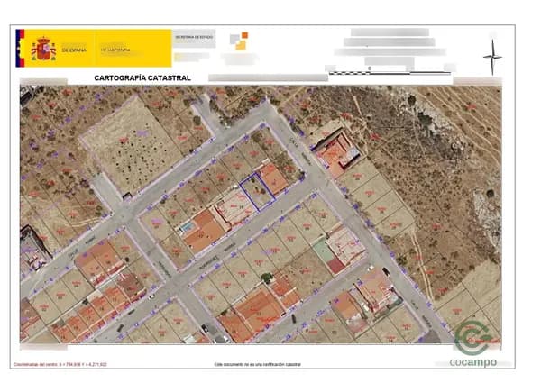Click the Spanish flag stripe at left edge
Screen dimensions: 541x392
tap(20, 49)
